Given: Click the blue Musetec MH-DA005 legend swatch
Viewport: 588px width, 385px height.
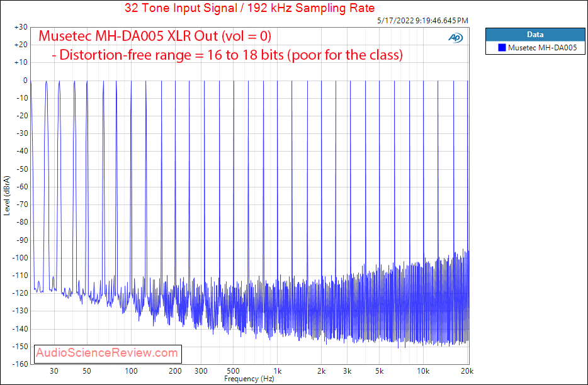Looking at the screenshot, I should [x=502, y=48].
